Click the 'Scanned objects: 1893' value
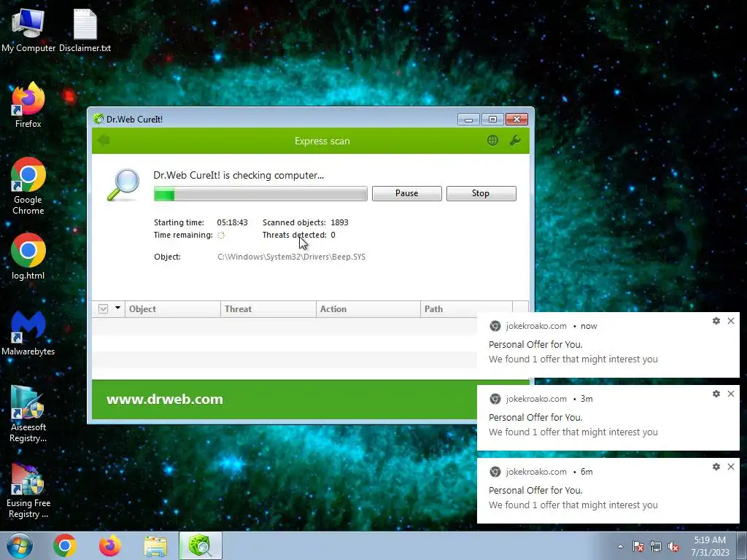This screenshot has height=560, width=747. point(340,222)
